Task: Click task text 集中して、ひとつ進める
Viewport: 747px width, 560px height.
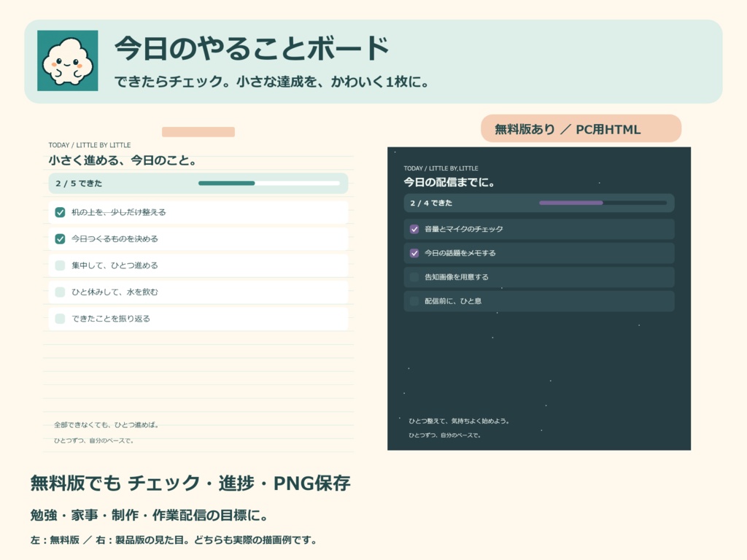Action: click(115, 265)
